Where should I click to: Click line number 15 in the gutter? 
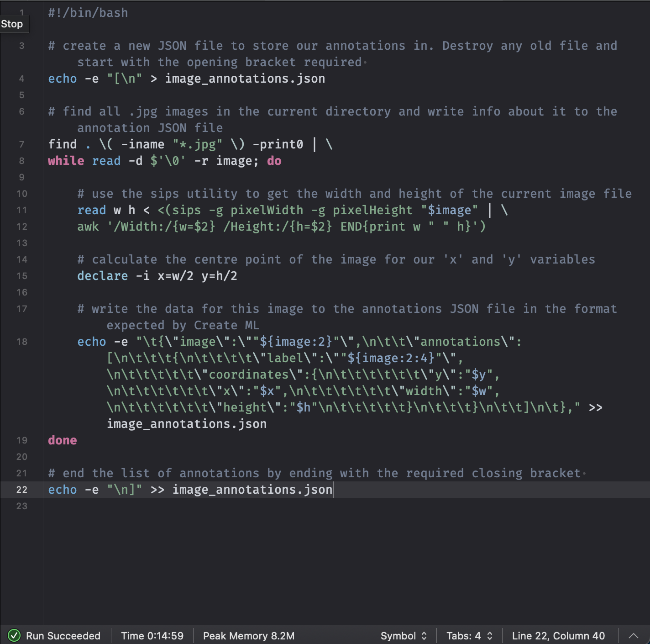coord(22,276)
